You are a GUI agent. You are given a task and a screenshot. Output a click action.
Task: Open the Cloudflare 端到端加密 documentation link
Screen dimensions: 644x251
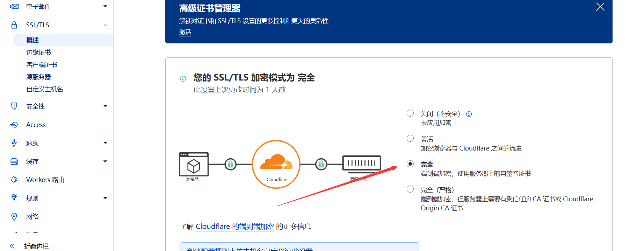[235, 226]
